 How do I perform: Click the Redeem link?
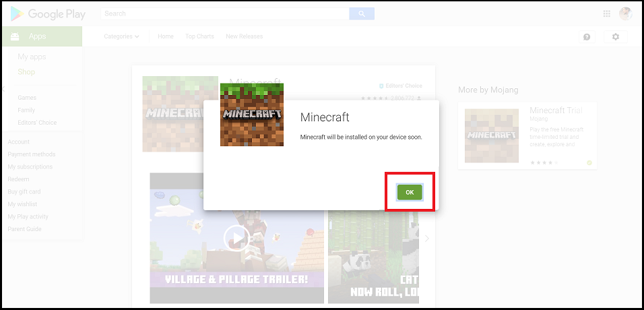click(18, 179)
